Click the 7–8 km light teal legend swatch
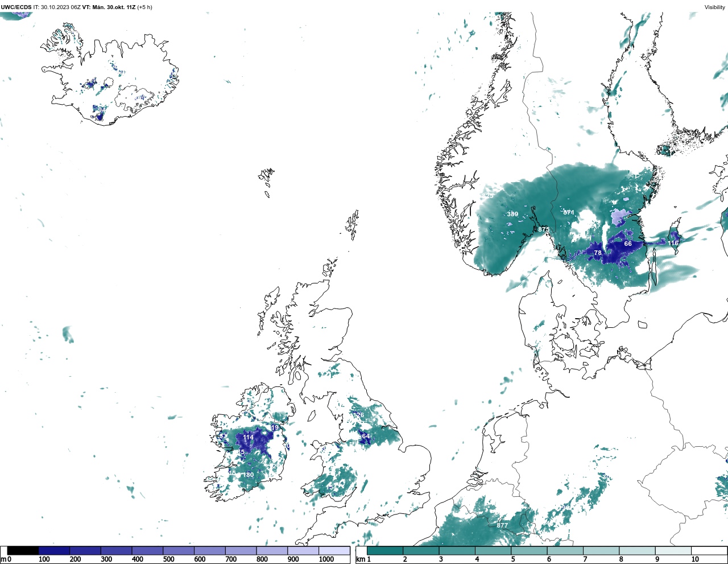This screenshot has height=564, width=728. [601, 551]
